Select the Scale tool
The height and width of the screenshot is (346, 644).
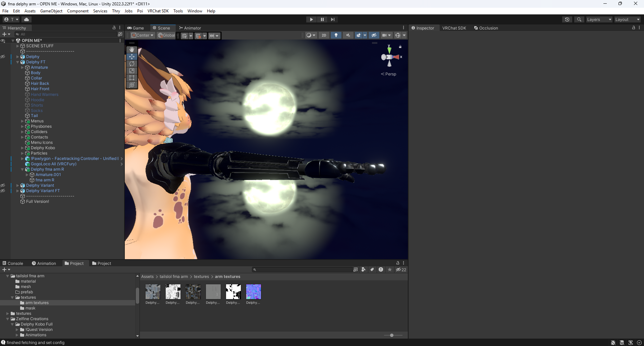point(132,71)
